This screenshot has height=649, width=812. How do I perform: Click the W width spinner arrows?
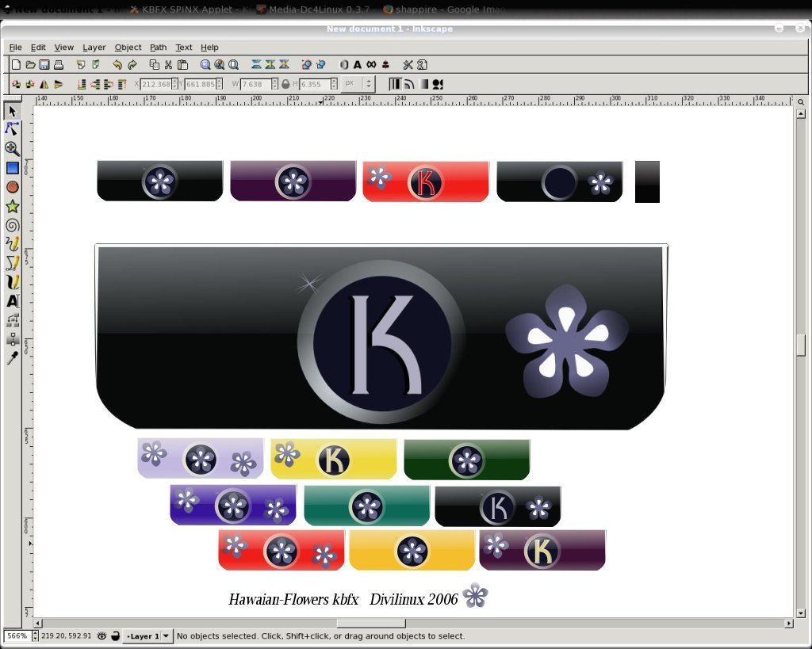point(275,84)
